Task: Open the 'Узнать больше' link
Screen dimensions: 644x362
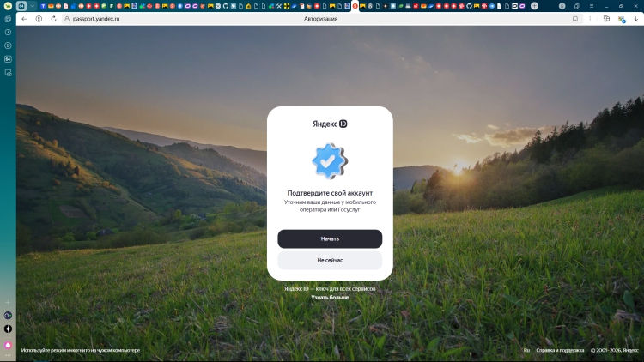Action: click(x=330, y=297)
